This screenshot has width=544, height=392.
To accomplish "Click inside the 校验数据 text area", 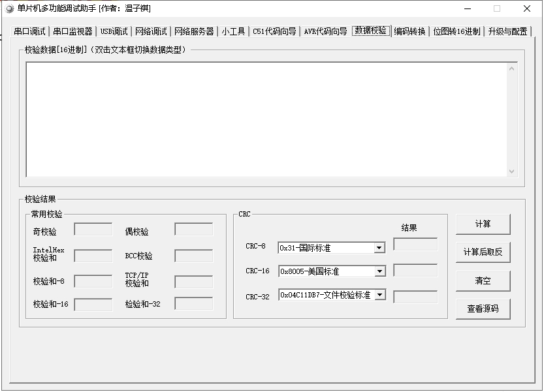I will coord(266,119).
